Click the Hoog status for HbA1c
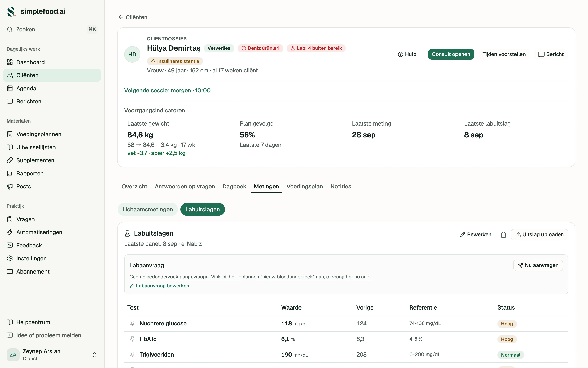 pyautogui.click(x=507, y=339)
